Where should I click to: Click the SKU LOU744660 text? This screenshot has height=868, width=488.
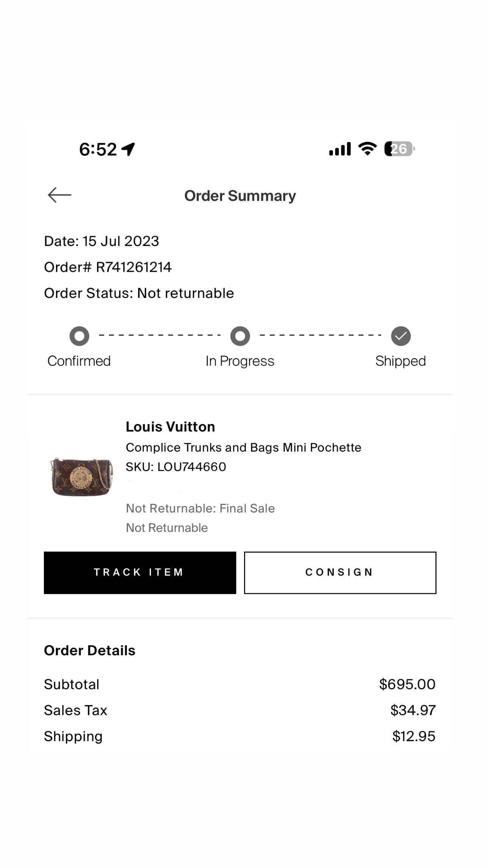coord(176,467)
